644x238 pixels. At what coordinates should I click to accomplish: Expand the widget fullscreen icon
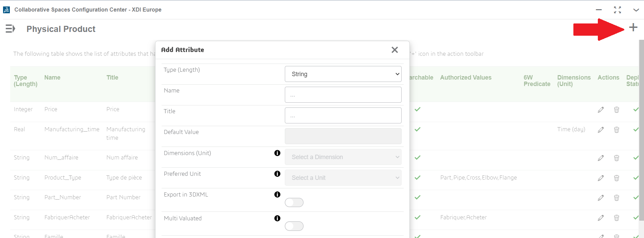click(617, 10)
